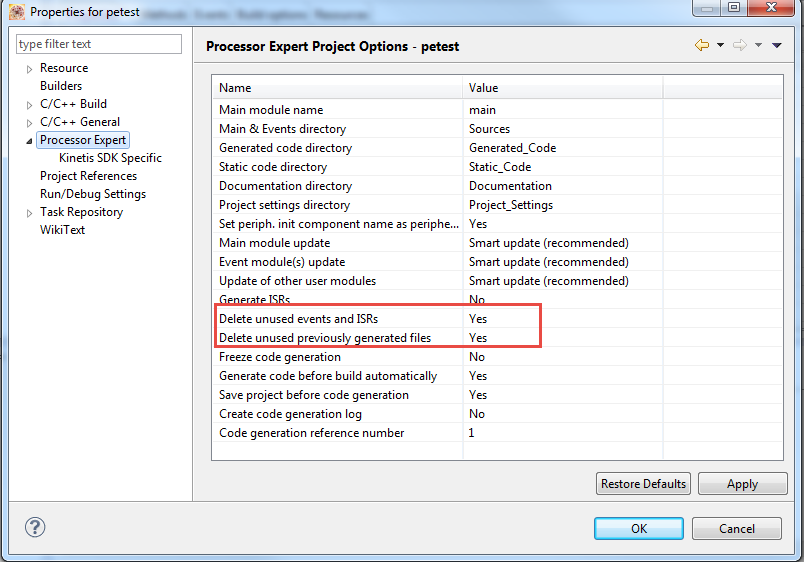Expand the Resource tree node
Image resolution: width=804 pixels, height=562 pixels.
tap(29, 68)
